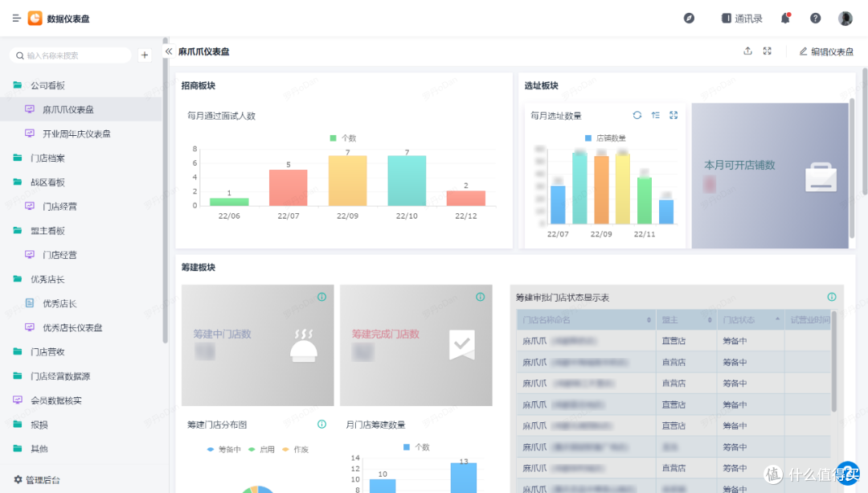The height and width of the screenshot is (493, 868).
Task: Open the help question mark icon
Action: pos(816,18)
